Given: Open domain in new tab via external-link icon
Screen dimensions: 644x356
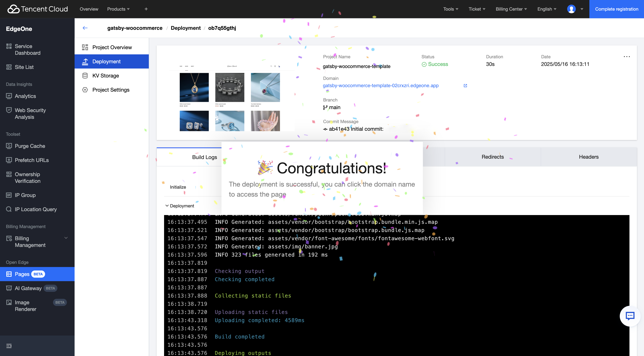Looking at the screenshot, I should 465,86.
